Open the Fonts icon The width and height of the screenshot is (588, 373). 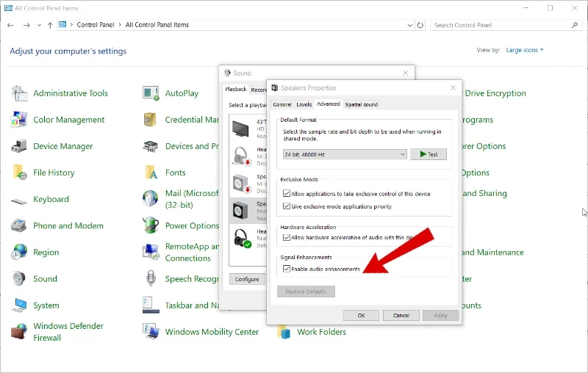pyautogui.click(x=151, y=173)
